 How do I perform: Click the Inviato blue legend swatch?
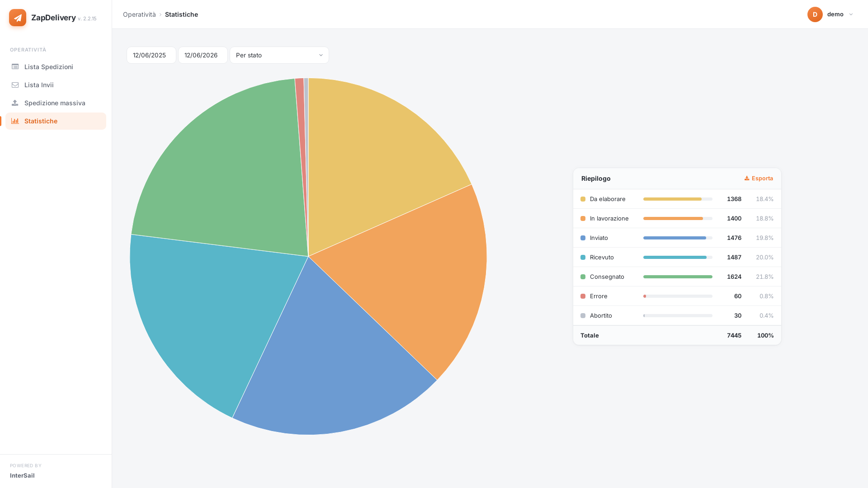(583, 238)
